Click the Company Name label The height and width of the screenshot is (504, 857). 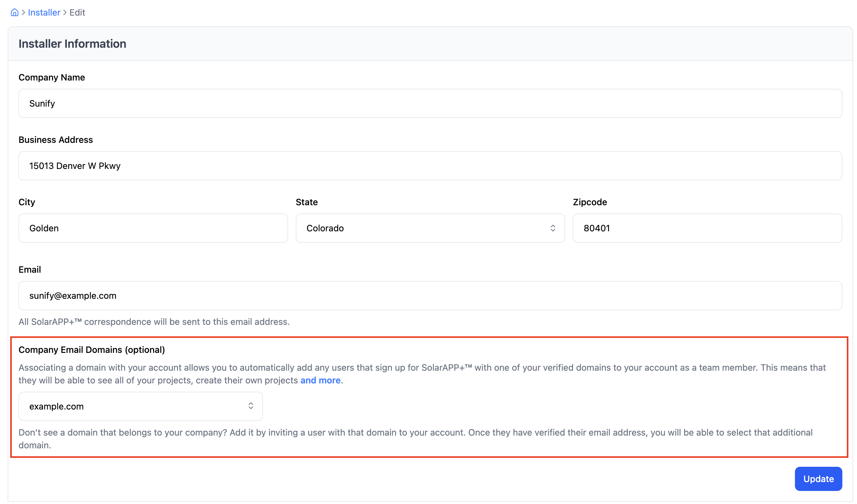52,78
